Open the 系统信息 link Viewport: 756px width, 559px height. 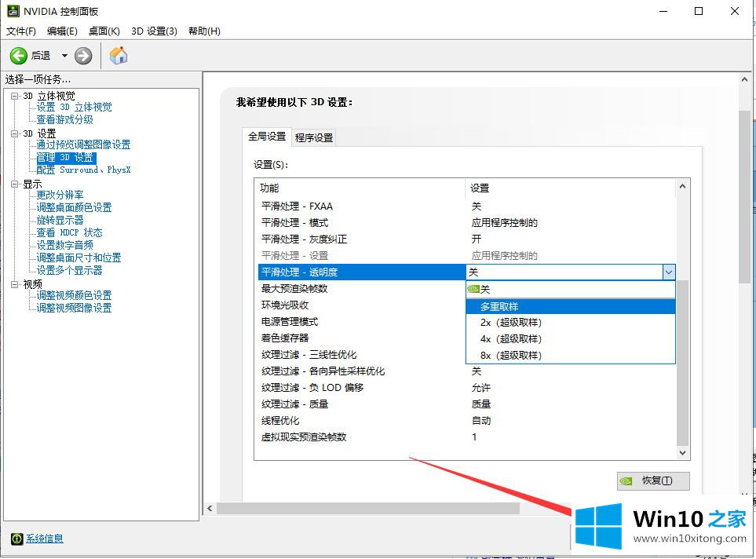tap(45, 539)
